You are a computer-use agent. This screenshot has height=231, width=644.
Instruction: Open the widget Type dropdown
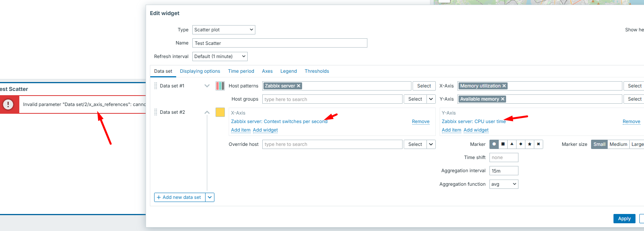224,30
